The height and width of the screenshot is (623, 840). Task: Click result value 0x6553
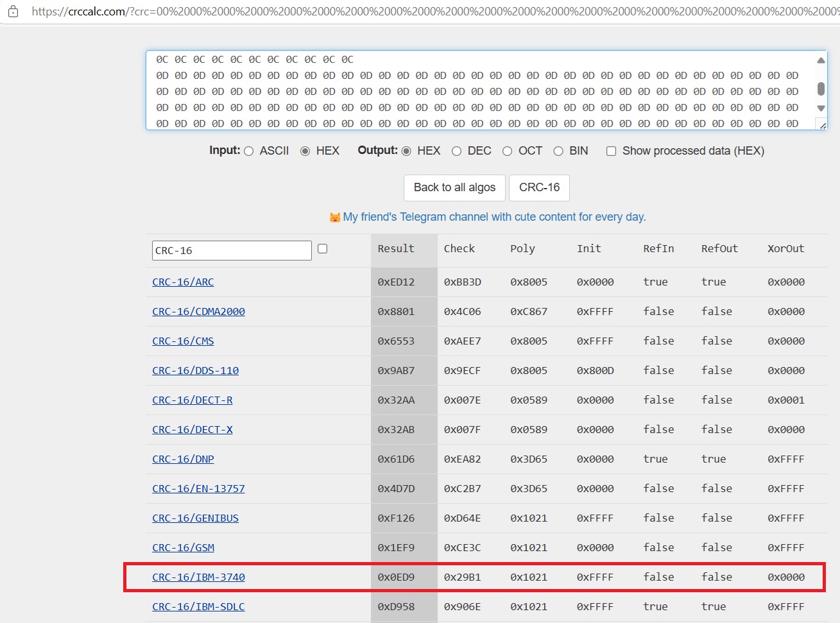coord(396,341)
